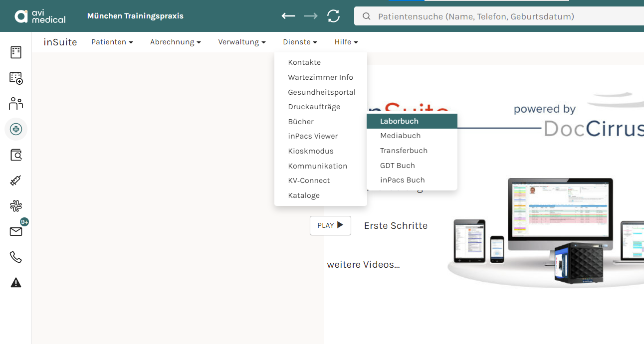Open the syringe vaccination sidebar icon

pyautogui.click(x=16, y=180)
